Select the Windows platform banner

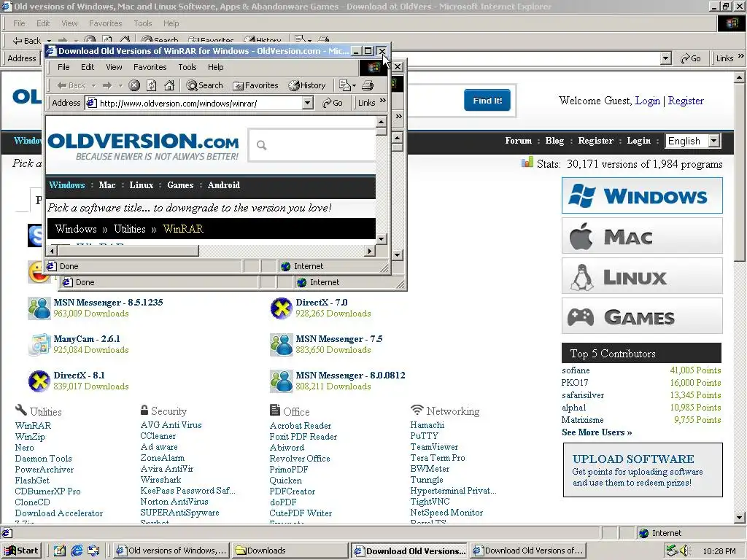[642, 195]
